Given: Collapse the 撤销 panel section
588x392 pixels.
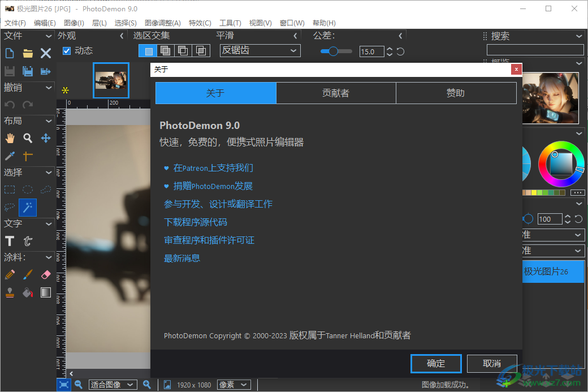Looking at the screenshot, I should point(49,88).
